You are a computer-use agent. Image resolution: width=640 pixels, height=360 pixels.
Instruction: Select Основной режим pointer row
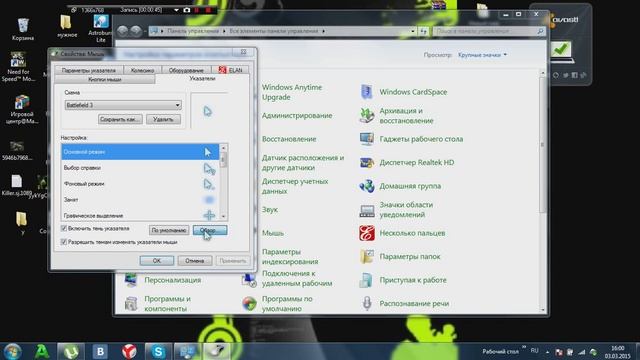click(140, 152)
